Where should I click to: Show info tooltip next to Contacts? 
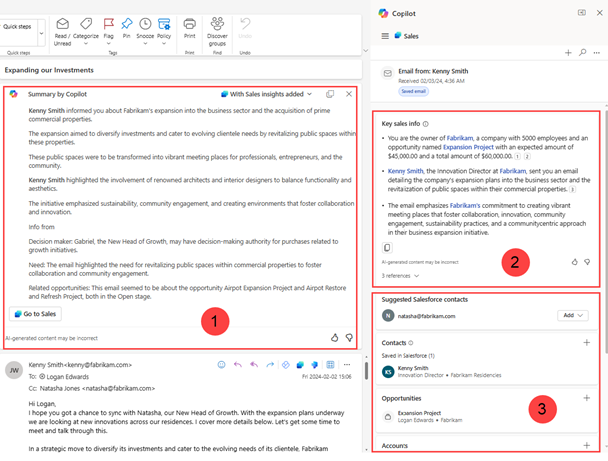tap(411, 343)
